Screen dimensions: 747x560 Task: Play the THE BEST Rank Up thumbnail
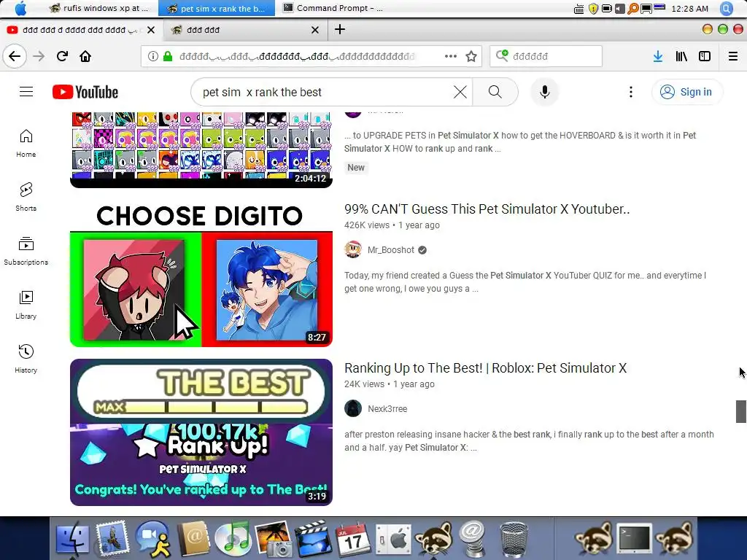click(x=201, y=432)
